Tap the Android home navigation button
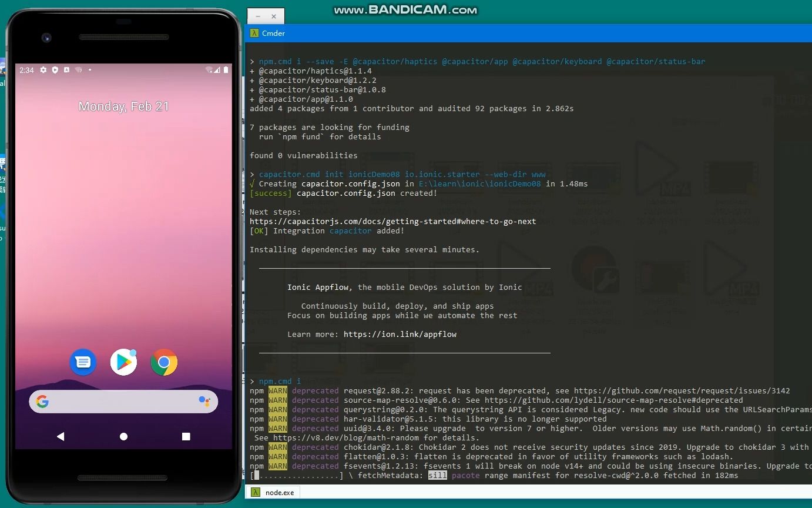Image resolution: width=812 pixels, height=508 pixels. pos(123,436)
